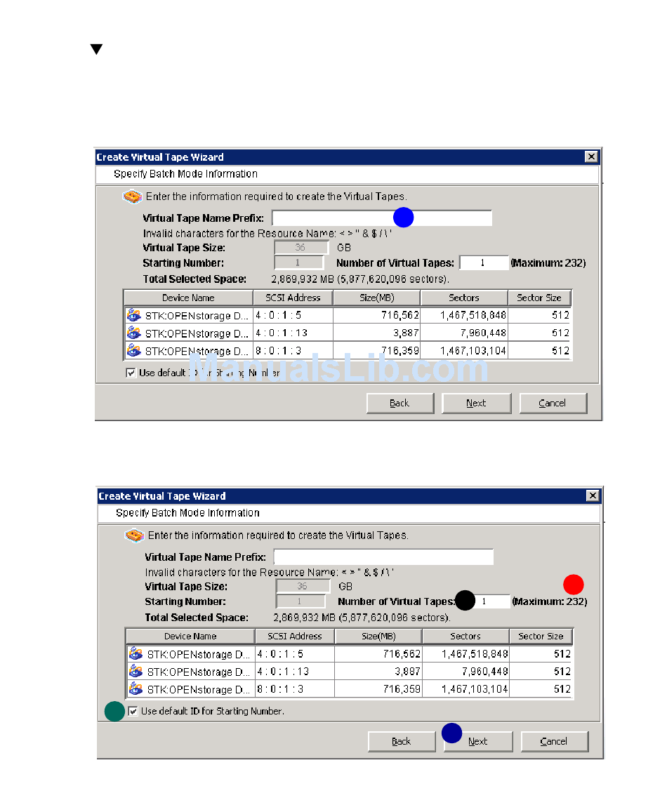Click device icon for 4:0:1:5 row in upper wizard
667x812 pixels.
coord(133,315)
